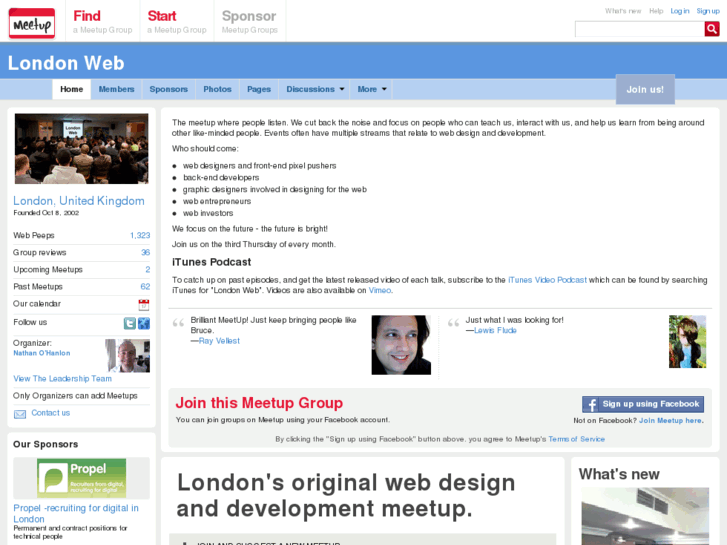
Task: Open the Vimeo link
Action: (380, 290)
